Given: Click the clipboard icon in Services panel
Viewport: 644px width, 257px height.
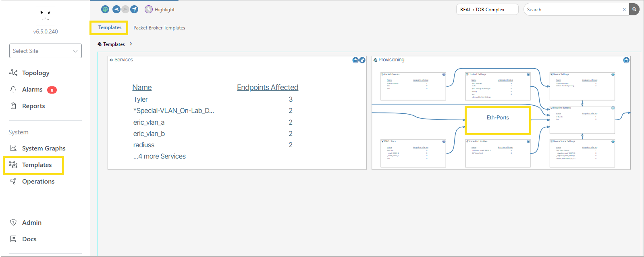Looking at the screenshot, I should (355, 60).
